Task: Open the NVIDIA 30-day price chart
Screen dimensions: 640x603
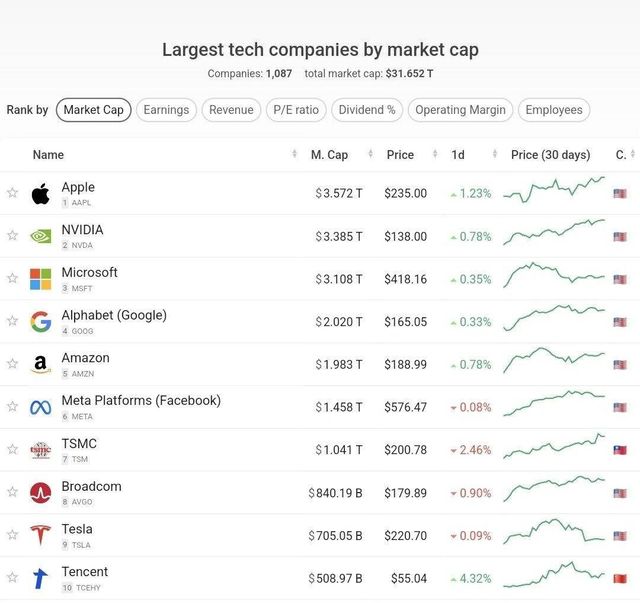Action: [x=554, y=235]
